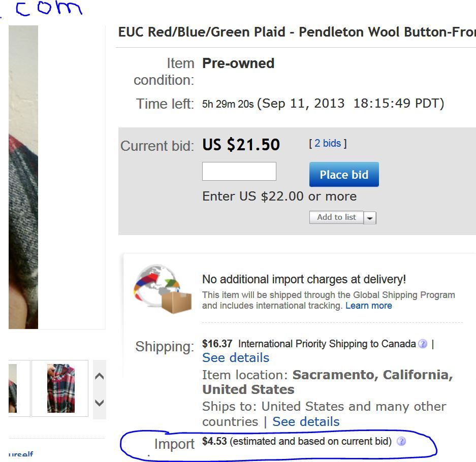Follow the Learn more link for Global Shipping
Screen dimensions: 476x462
pos(368,306)
